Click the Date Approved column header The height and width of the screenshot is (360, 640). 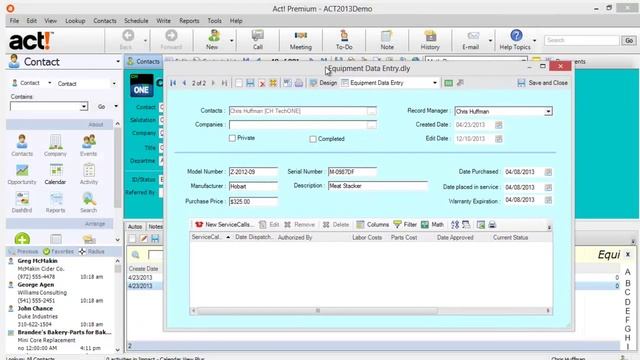pos(455,238)
